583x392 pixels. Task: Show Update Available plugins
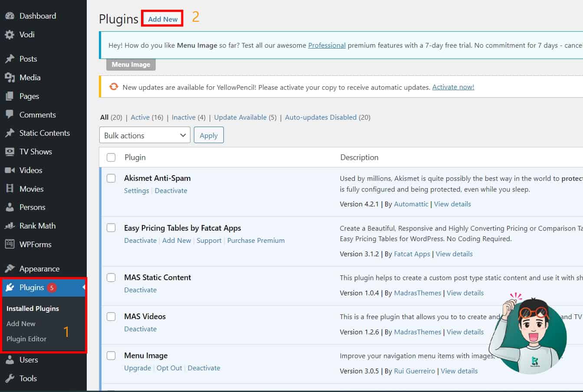pyautogui.click(x=240, y=117)
